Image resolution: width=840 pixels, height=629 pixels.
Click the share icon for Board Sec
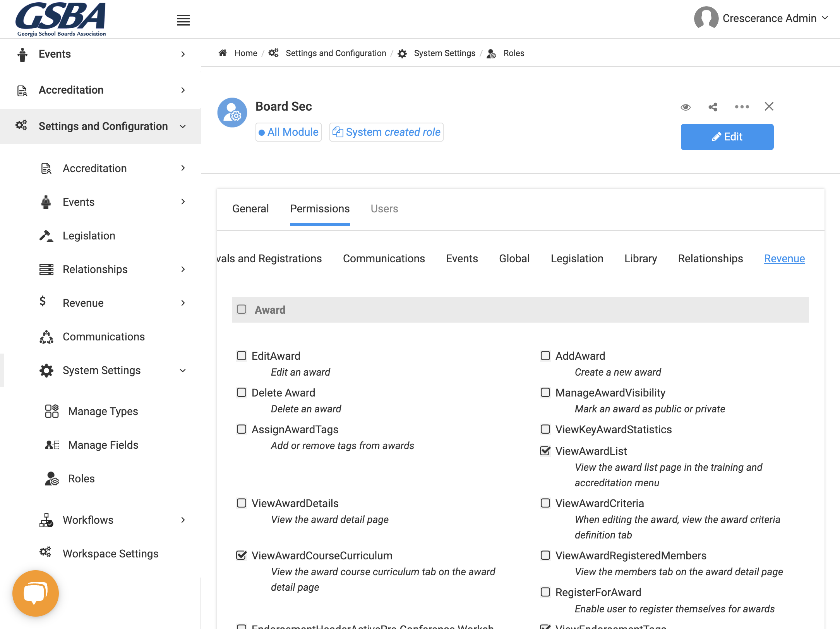[713, 107]
